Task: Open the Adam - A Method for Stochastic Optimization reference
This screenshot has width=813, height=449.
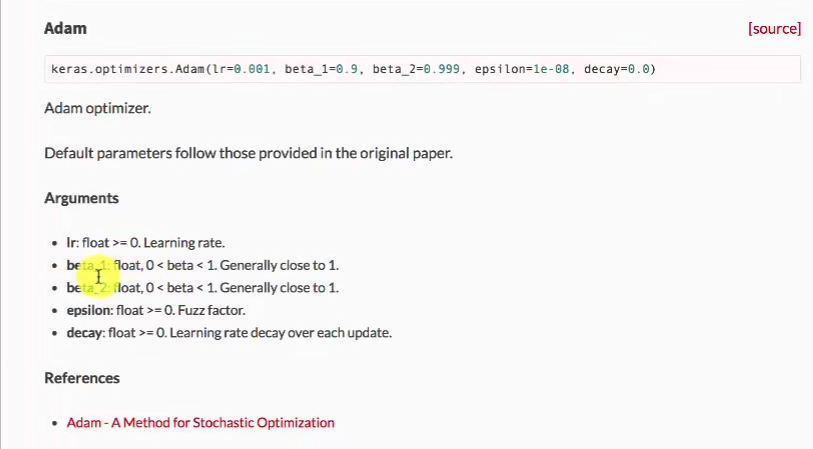Action: coord(200,423)
